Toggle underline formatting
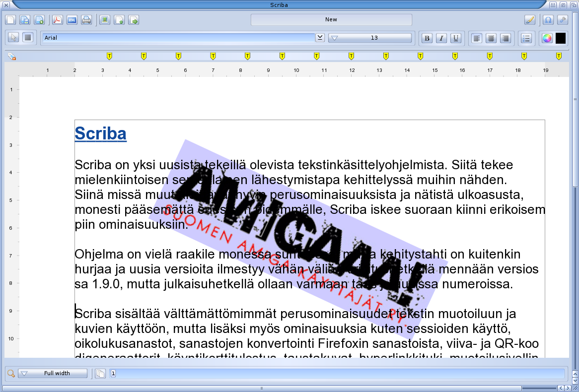Viewport: 579px width, 392px height. point(456,38)
